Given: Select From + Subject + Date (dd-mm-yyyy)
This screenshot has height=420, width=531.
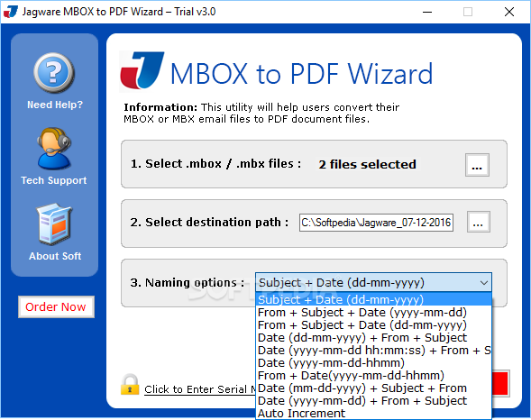Looking at the screenshot, I should tap(373, 324).
